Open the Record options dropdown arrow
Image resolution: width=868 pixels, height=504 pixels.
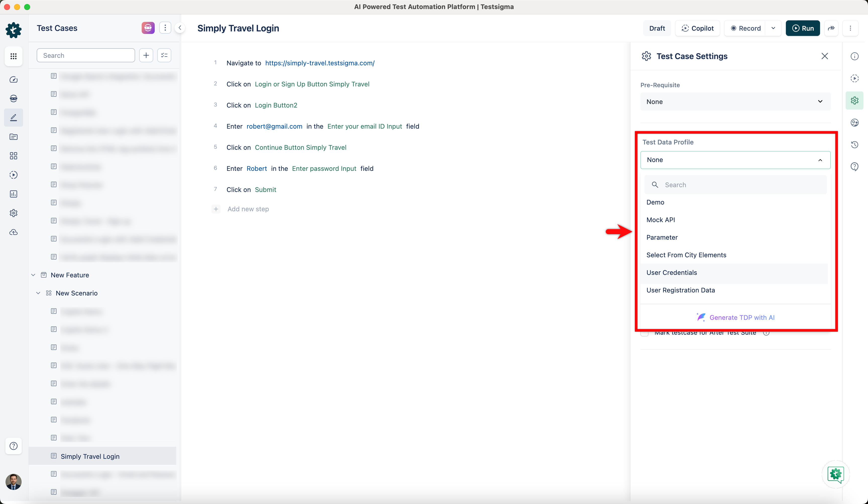773,28
